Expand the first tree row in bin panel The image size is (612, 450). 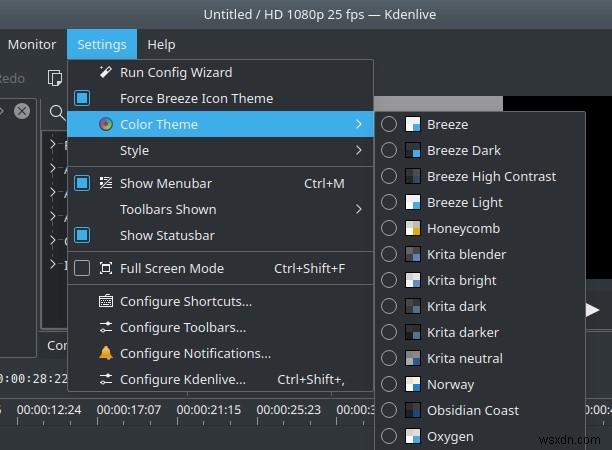point(52,144)
